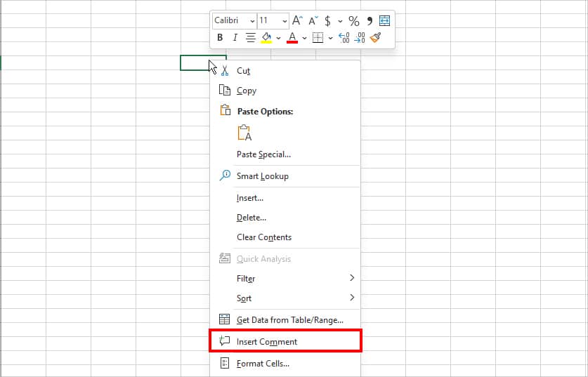This screenshot has width=588, height=377.
Task: Choose Copy from the context menu
Action: click(285, 91)
